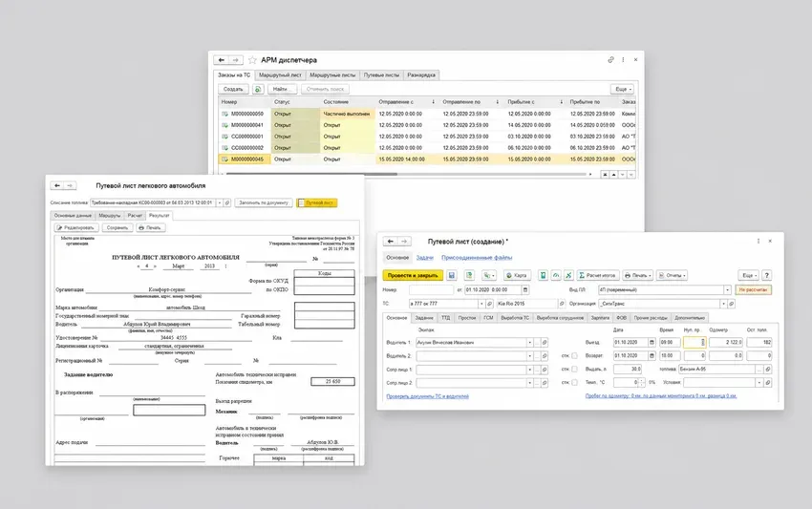The width and height of the screenshot is (812, 509).
Task: Click the save diskette icon in Путевой лист toolbar
Action: [452, 275]
